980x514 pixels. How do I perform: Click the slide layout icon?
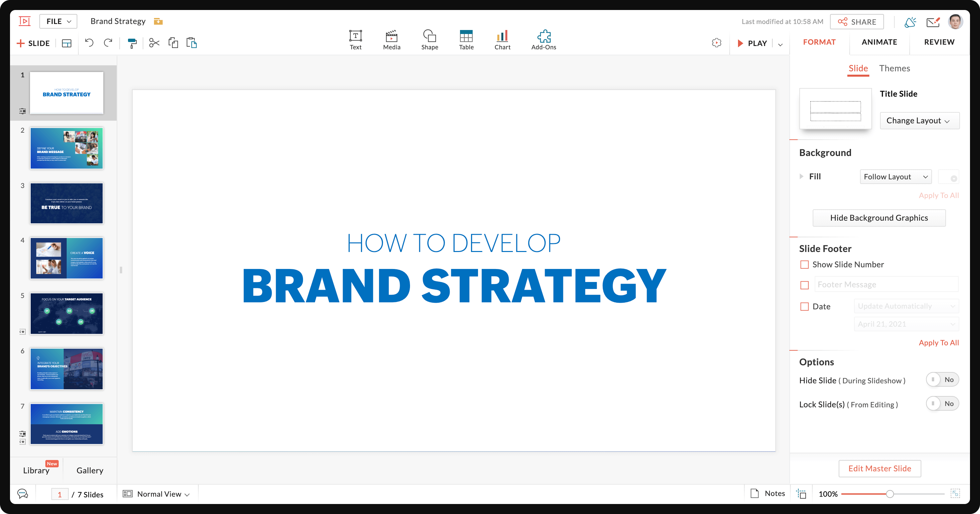67,43
